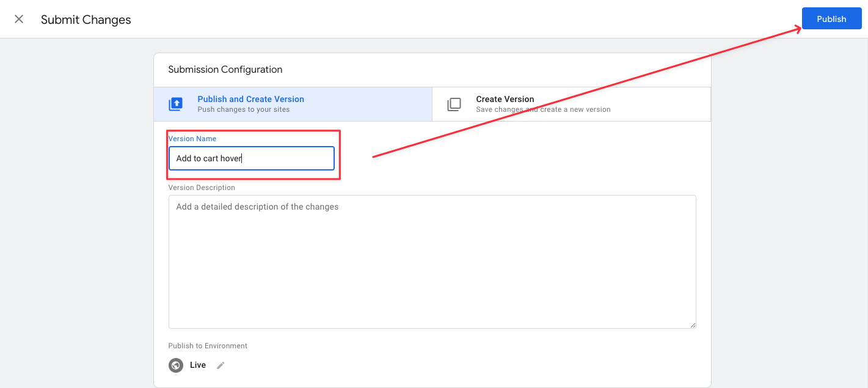This screenshot has width=868, height=388.
Task: Focus the Version Name input field
Action: [252, 158]
